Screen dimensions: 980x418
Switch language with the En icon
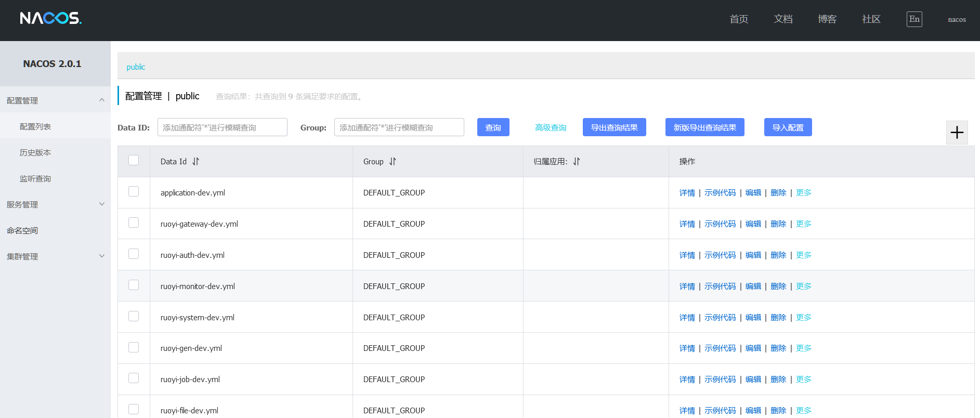914,19
